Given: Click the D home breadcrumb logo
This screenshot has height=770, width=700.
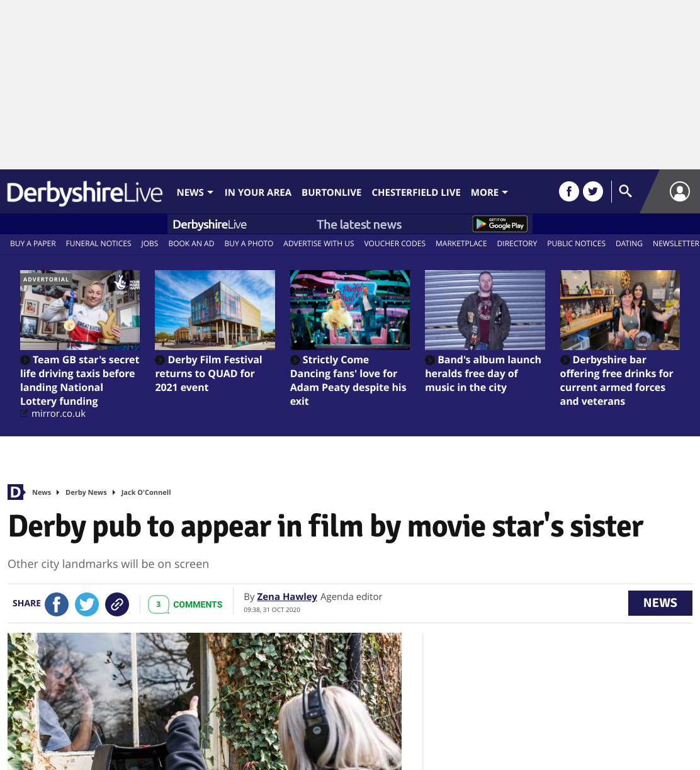Looking at the screenshot, I should coord(16,492).
